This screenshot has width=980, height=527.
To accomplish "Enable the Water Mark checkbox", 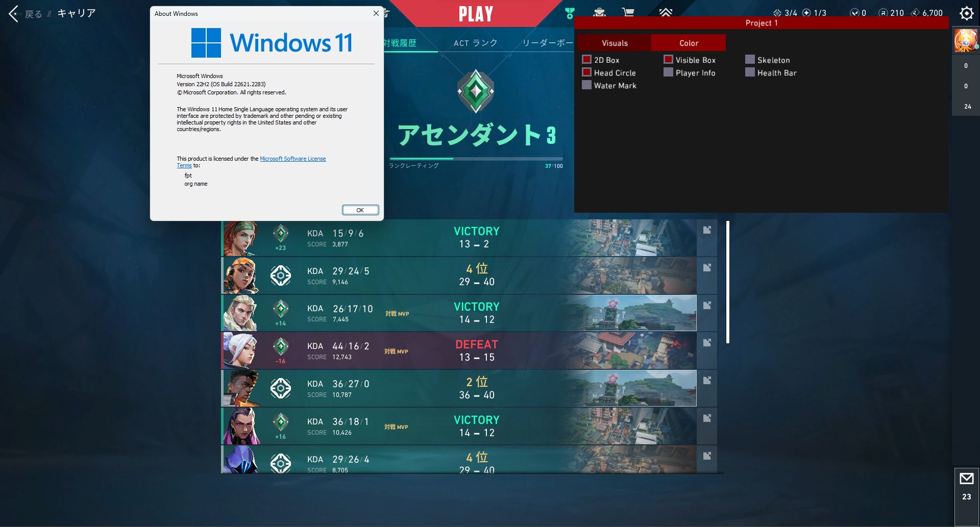I will pos(587,85).
